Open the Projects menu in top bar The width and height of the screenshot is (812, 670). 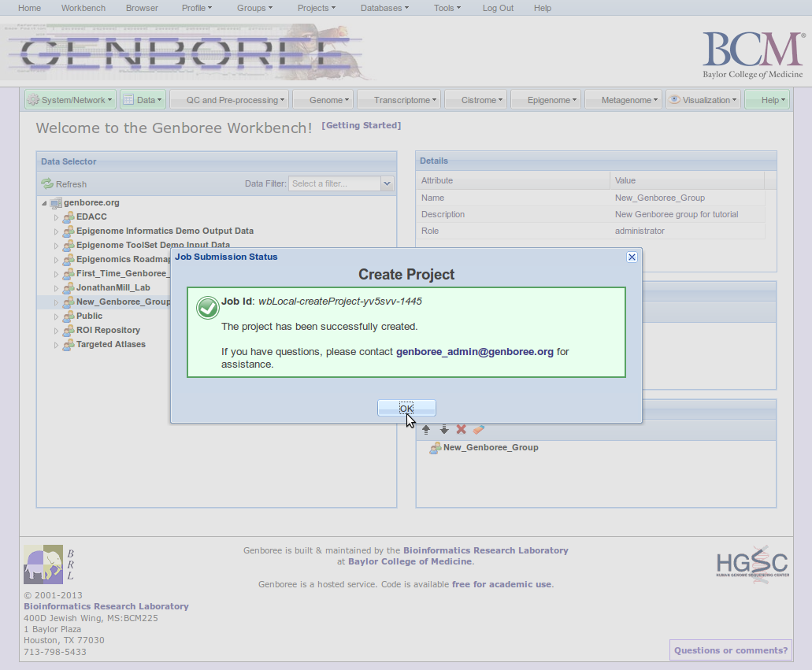tap(316, 8)
